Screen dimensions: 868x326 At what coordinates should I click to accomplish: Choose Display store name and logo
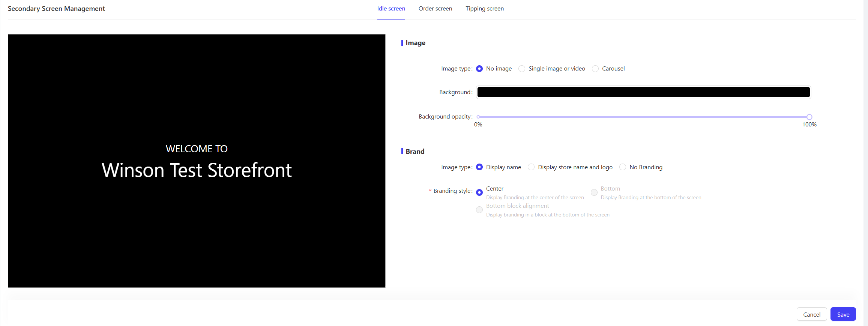point(531,167)
